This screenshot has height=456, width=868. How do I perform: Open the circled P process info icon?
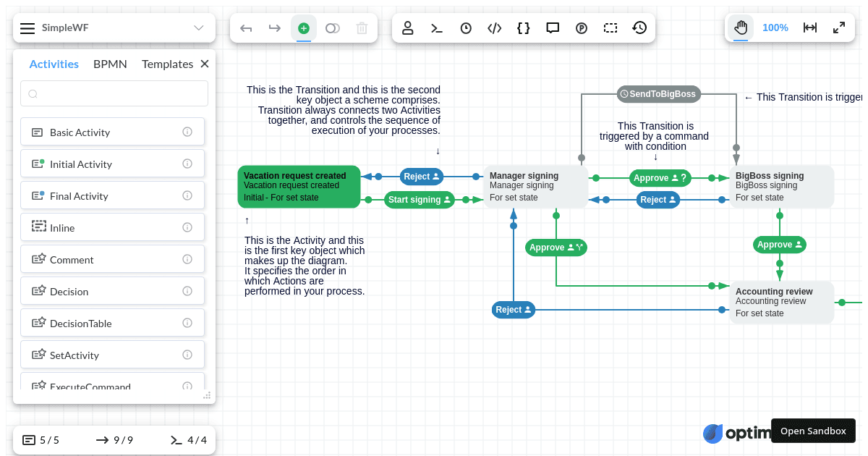pos(582,28)
